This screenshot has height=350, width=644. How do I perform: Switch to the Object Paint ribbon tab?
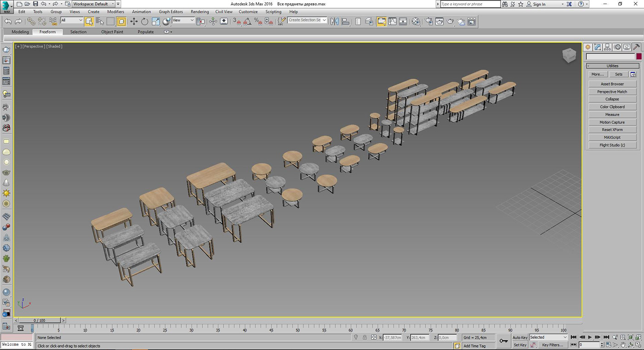[112, 32]
